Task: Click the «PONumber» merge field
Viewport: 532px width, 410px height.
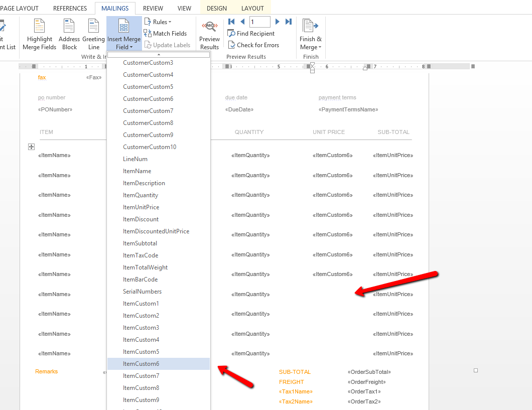Action: 55,109
